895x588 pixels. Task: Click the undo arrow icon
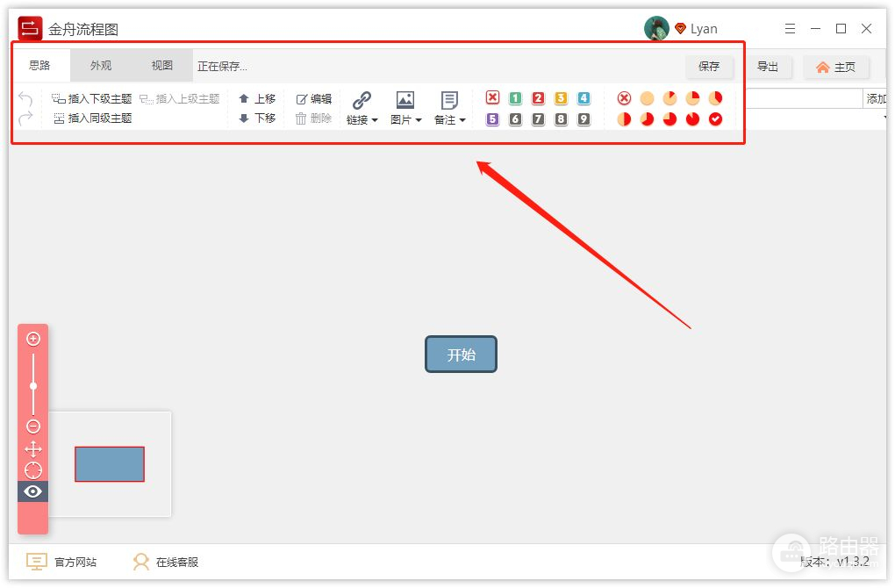coord(25,99)
